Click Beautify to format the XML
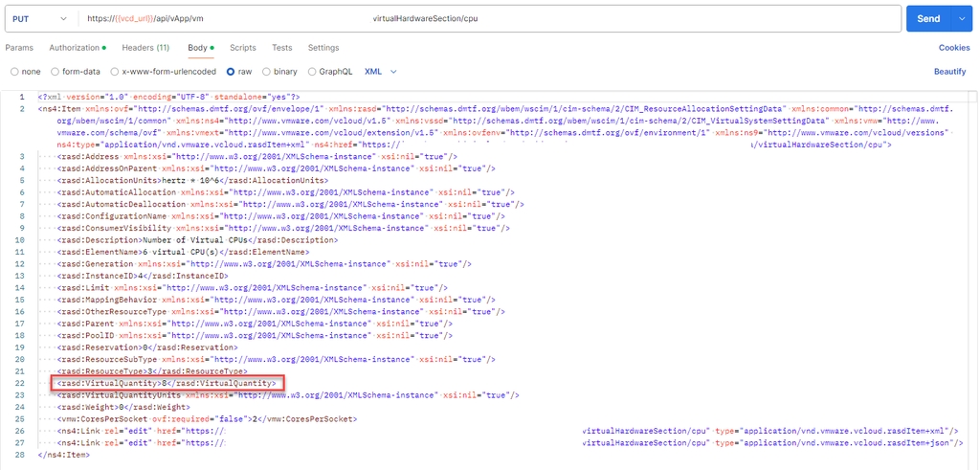 pyautogui.click(x=949, y=72)
